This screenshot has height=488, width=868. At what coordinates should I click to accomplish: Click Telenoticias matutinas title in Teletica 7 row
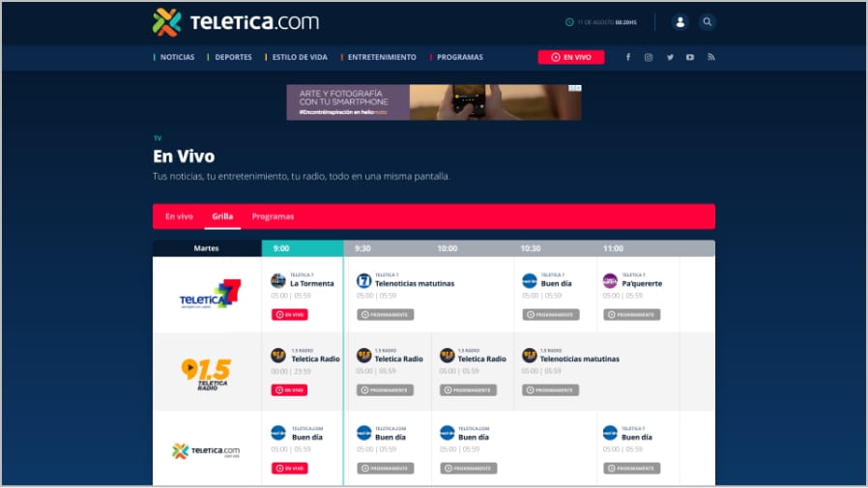415,283
